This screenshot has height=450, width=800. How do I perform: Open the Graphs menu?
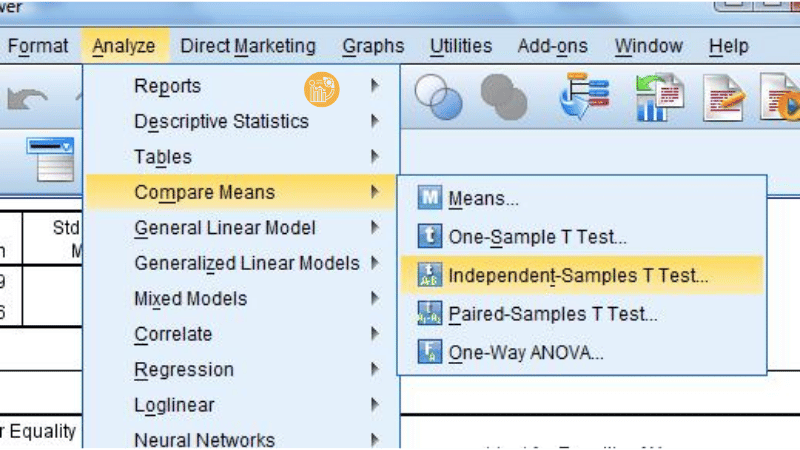tap(373, 46)
